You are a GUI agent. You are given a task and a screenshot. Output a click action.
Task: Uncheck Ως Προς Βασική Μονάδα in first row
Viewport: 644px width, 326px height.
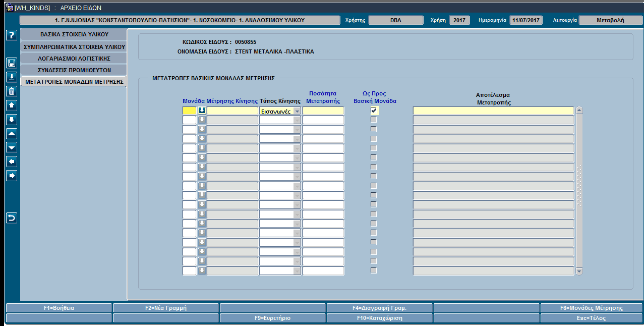[374, 111]
